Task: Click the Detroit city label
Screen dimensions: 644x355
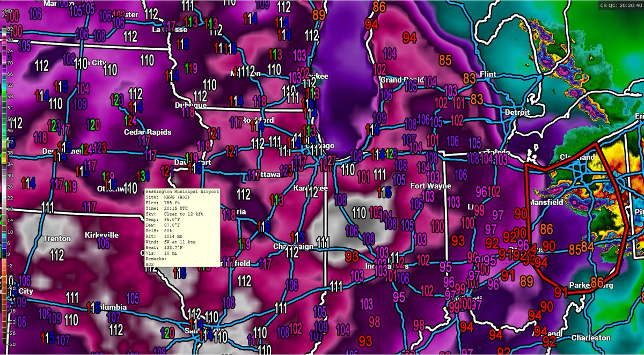Action: click(x=518, y=113)
